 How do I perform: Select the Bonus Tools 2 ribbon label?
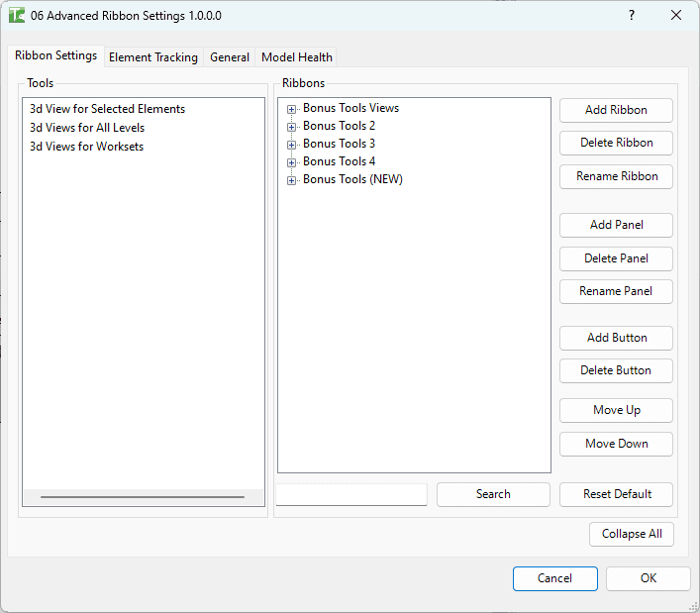coord(339,126)
